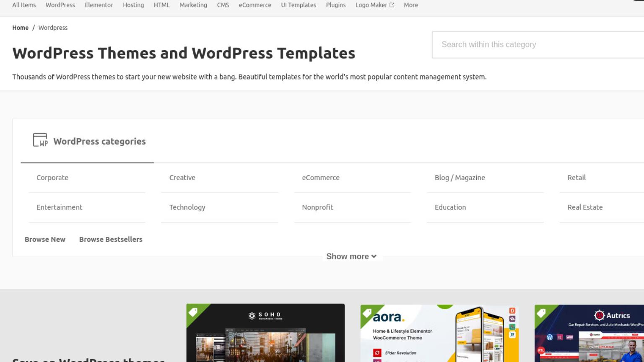The height and width of the screenshot is (362, 644).
Task: Open the HTML nav menu
Action: pos(161,5)
